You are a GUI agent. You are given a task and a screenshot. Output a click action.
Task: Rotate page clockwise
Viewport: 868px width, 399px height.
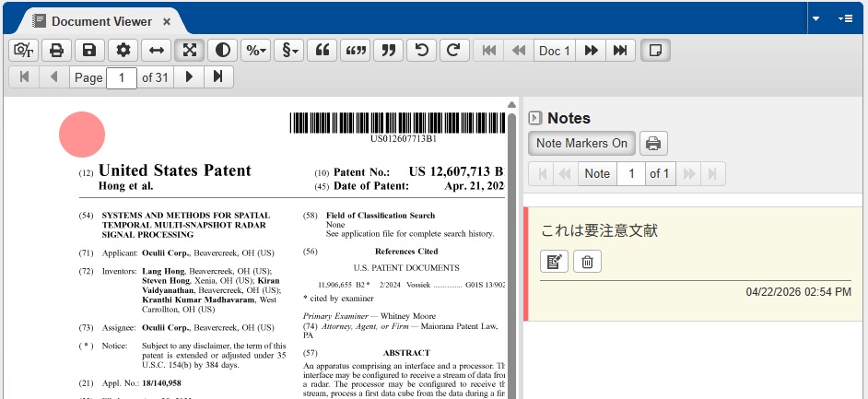(453, 51)
